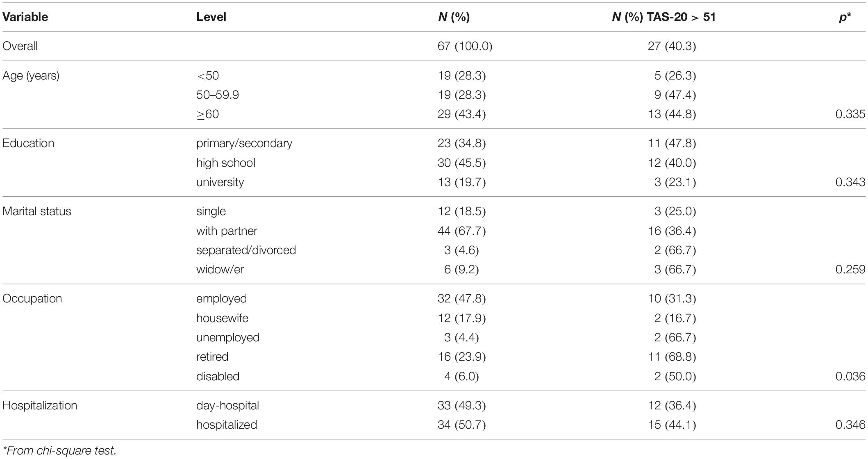Click the p* column header
Image resolution: width=868 pixels, height=459 pixels.
[x=845, y=18]
